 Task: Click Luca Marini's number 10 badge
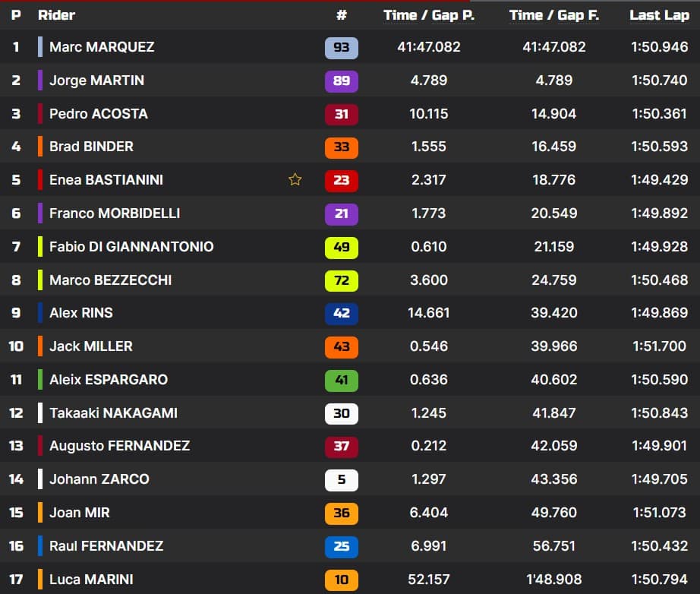tap(341, 580)
